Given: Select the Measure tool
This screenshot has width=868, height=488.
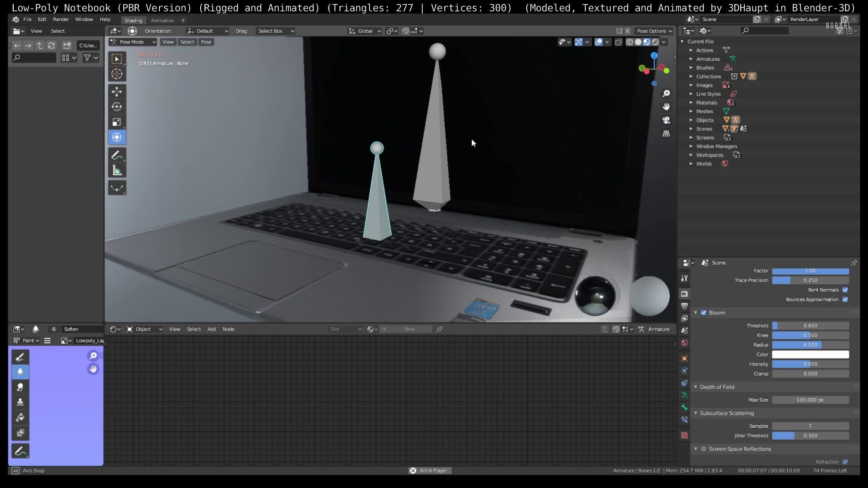Looking at the screenshot, I should (x=117, y=171).
